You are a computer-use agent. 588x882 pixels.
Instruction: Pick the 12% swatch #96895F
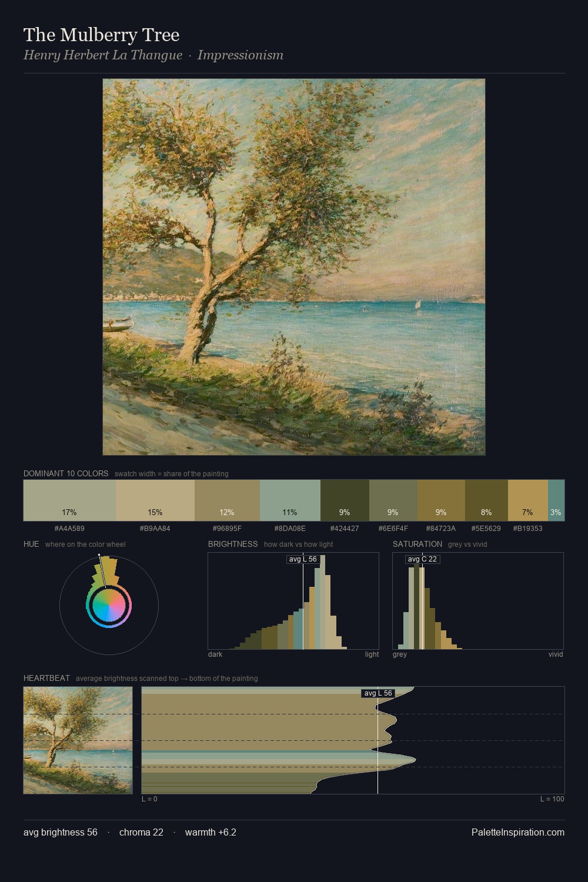(x=227, y=500)
